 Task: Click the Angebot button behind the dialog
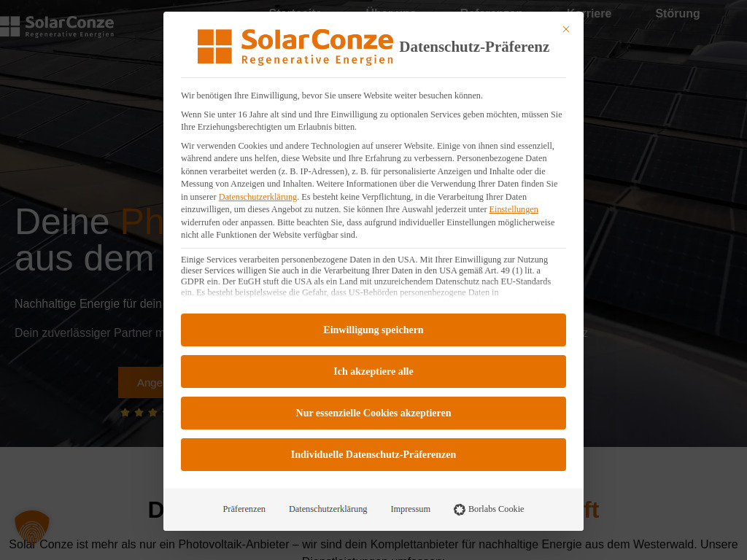click(146, 382)
